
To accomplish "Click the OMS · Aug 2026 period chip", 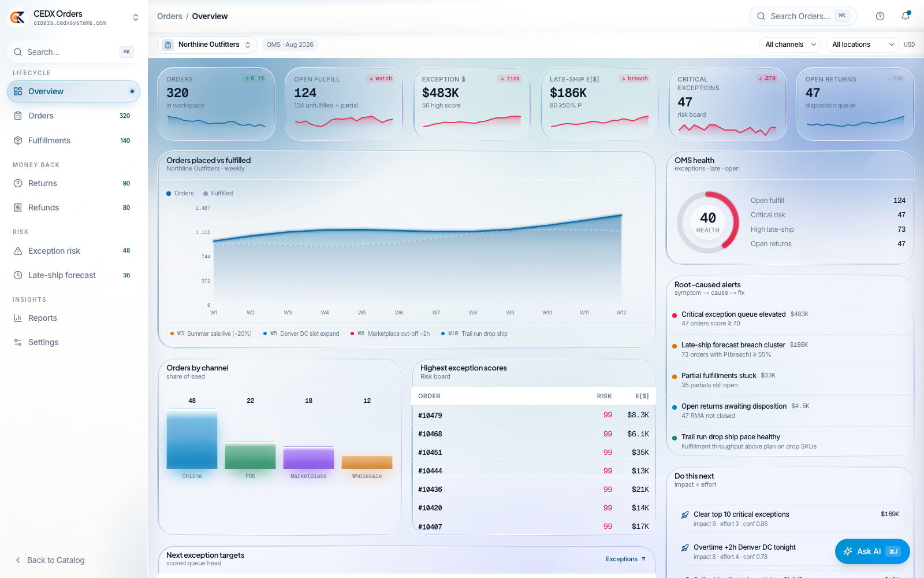I will pos(290,45).
